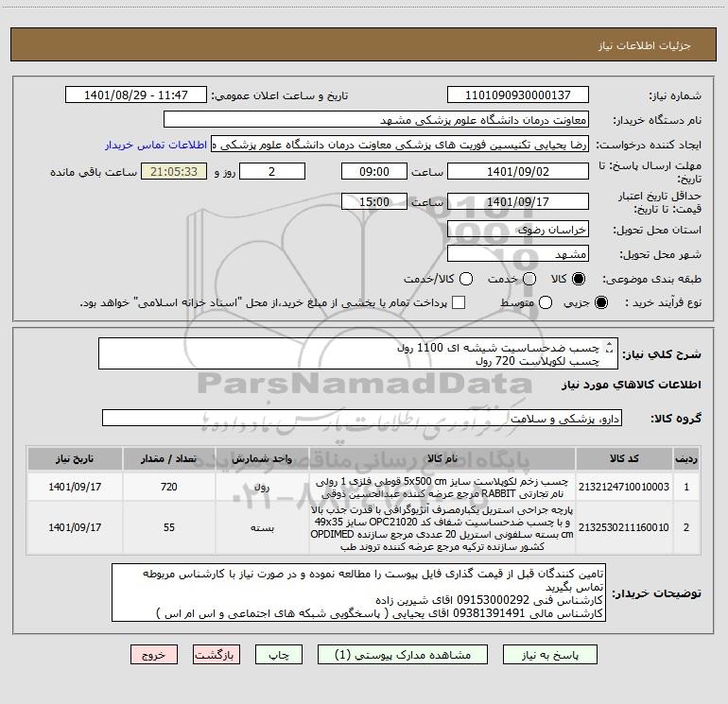Click the scroll arrows in شرح کلی نیاز box

610,347
